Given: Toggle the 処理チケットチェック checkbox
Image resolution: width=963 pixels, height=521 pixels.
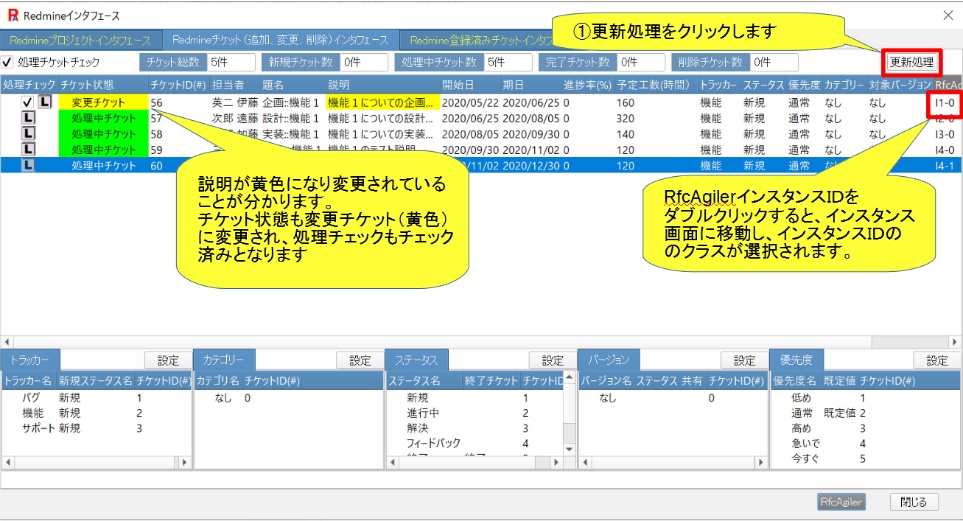Looking at the screenshot, I should [7, 62].
